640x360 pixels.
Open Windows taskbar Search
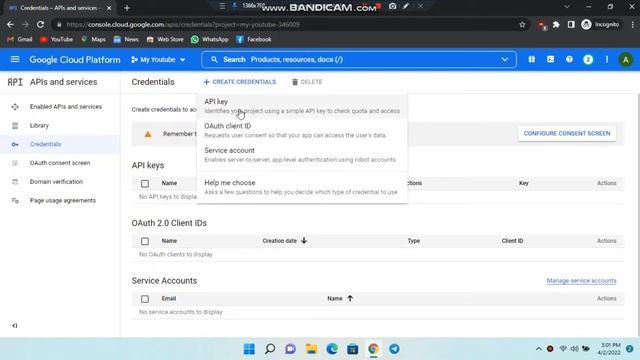click(x=270, y=349)
